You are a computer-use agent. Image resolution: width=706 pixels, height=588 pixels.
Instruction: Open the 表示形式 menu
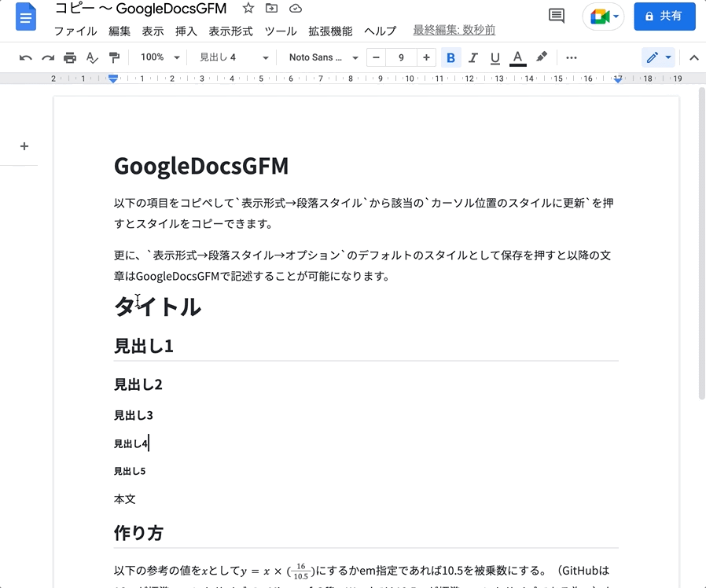tap(230, 31)
